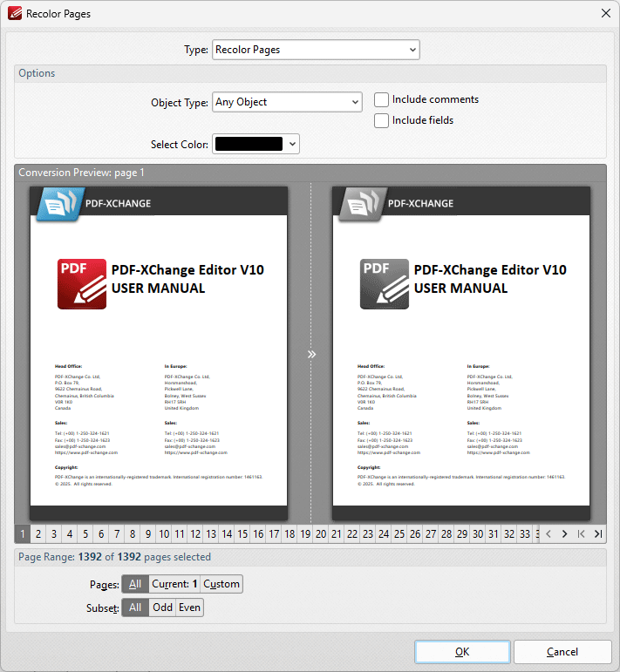Image resolution: width=620 pixels, height=672 pixels.
Task: Select page 5 in preview strip
Action: (85, 533)
